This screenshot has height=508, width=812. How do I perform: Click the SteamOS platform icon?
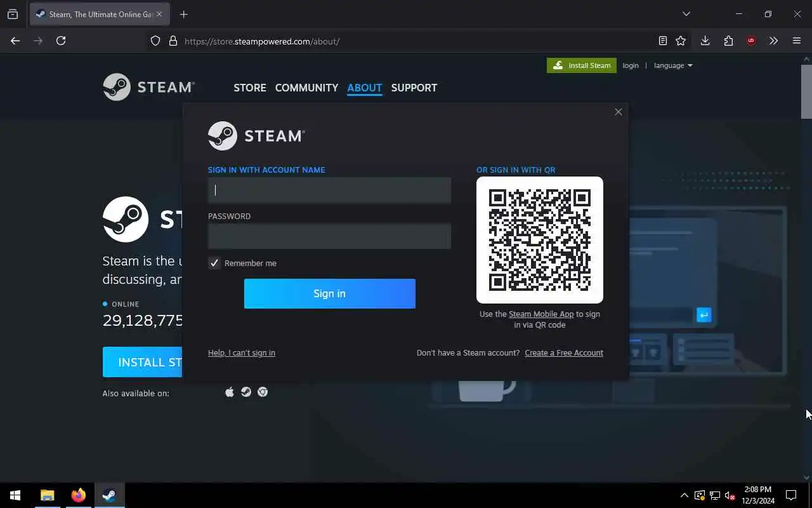246,392
